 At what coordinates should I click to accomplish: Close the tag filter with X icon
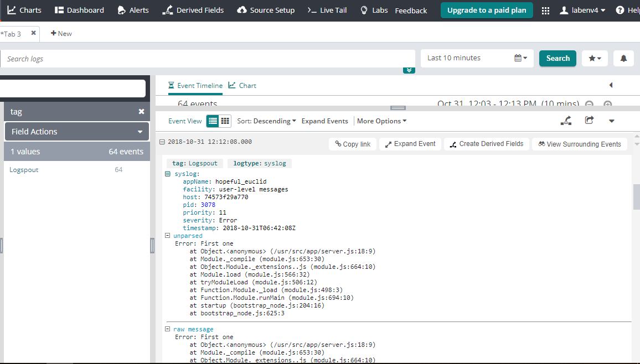(x=141, y=112)
